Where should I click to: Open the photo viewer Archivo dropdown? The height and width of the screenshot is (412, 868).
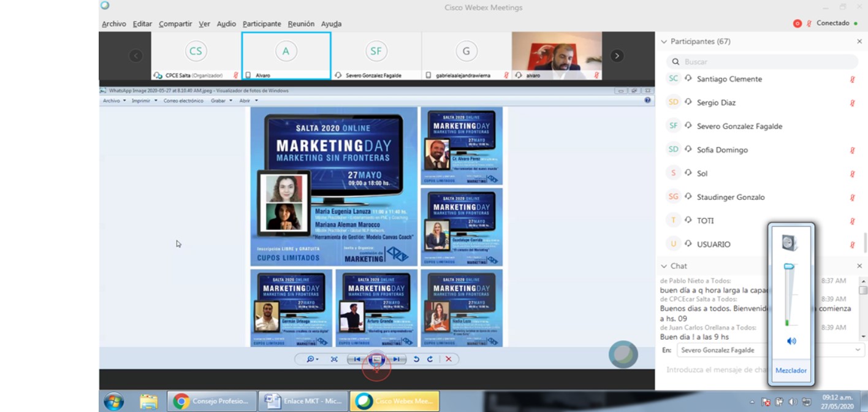114,101
